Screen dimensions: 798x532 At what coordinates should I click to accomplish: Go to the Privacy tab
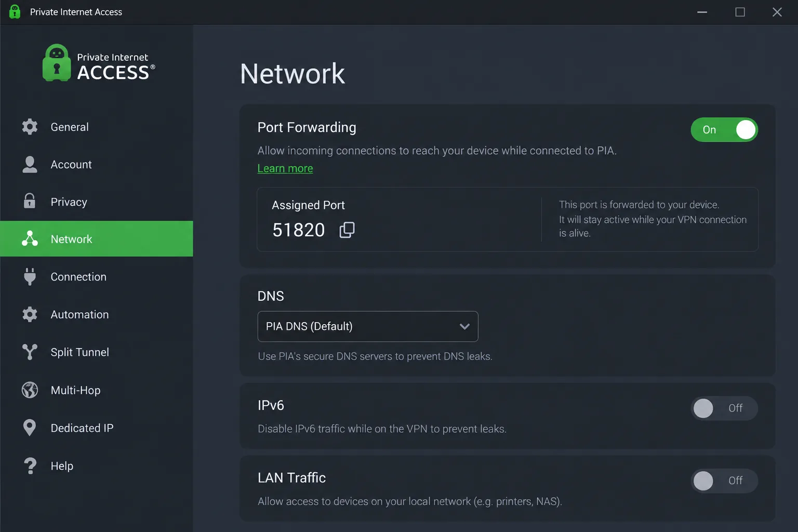tap(69, 202)
